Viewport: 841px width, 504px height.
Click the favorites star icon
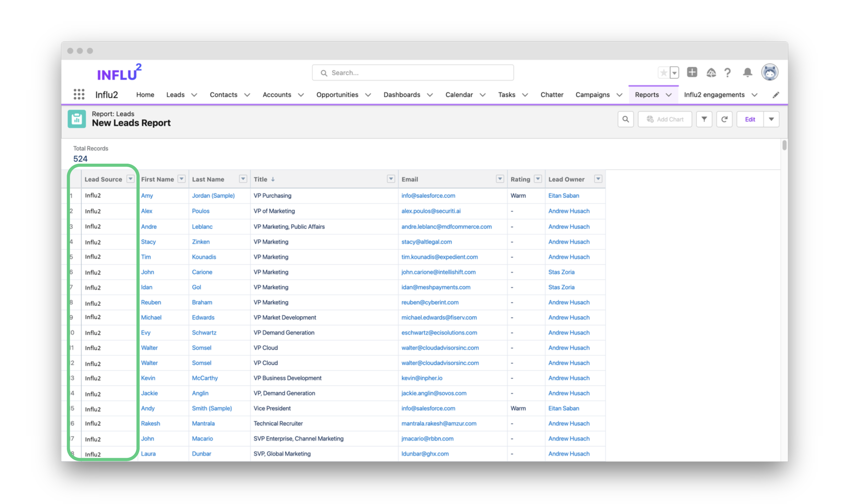(663, 73)
